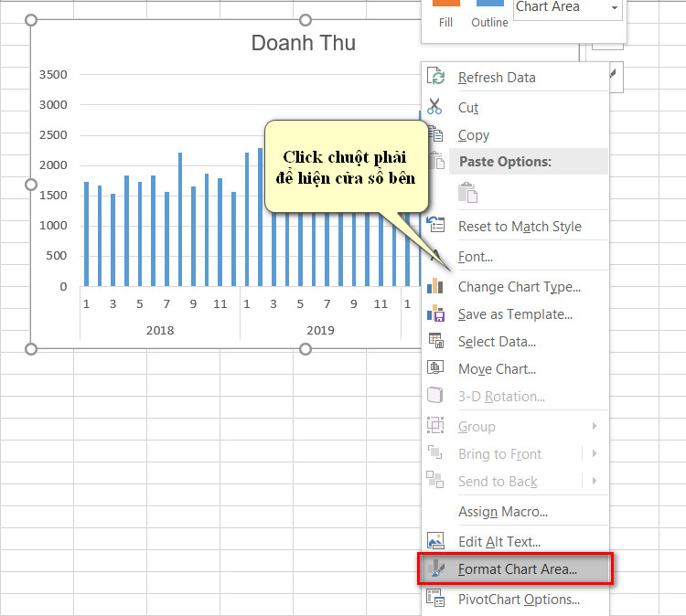Click the paste clipboard icon under Paste Options
Image resolution: width=686 pixels, height=616 pixels.
pos(467,192)
